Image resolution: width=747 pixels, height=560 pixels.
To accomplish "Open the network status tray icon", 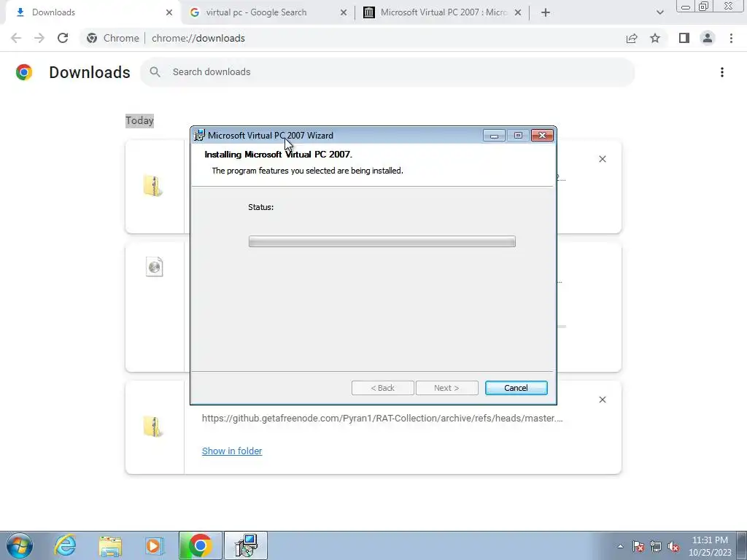I will coord(656,546).
